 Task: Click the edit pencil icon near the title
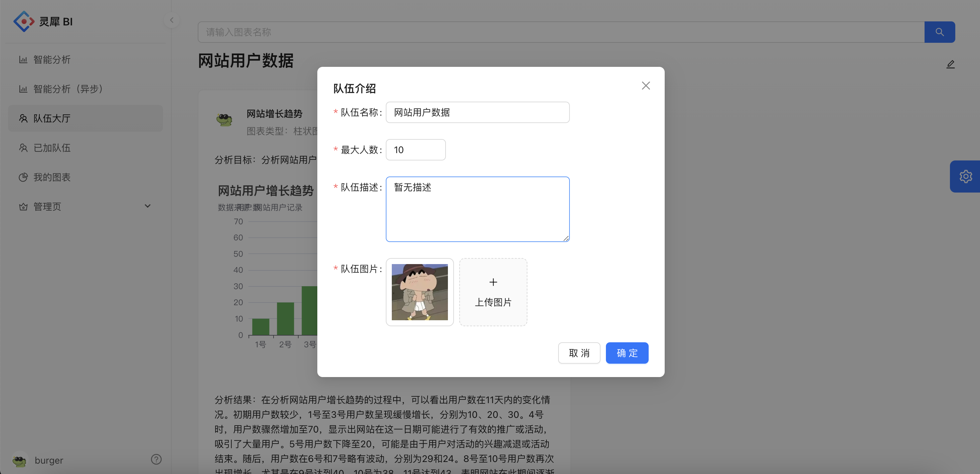(x=950, y=64)
